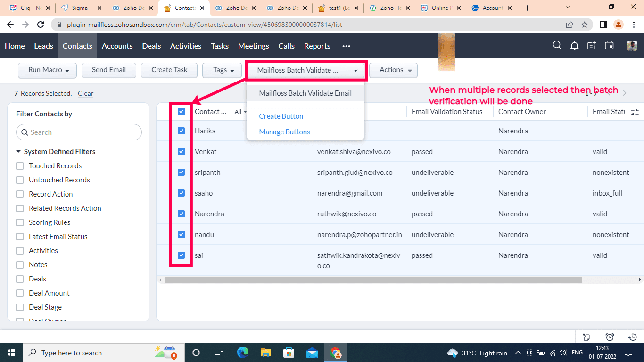Click the share page icon in address bar
The width and height of the screenshot is (644, 362).
(x=570, y=25)
